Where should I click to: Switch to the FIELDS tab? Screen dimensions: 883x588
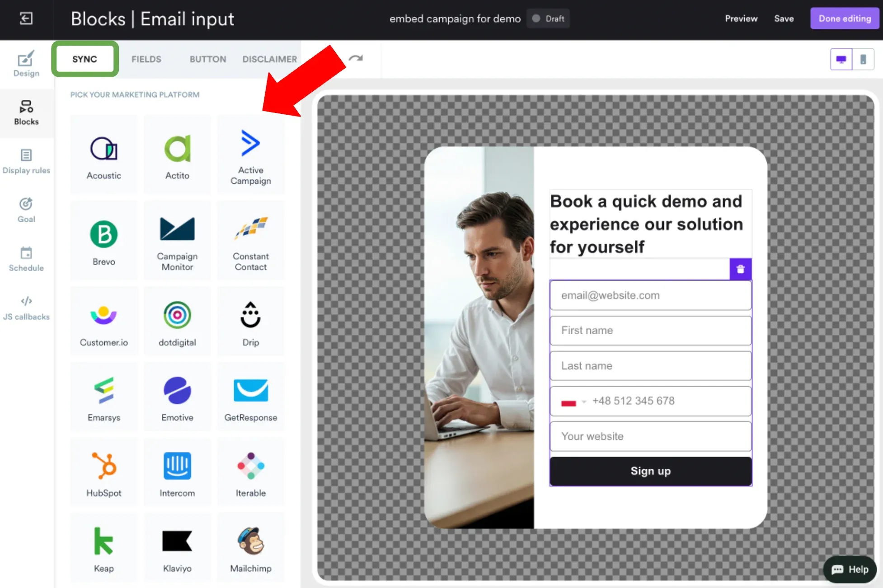(146, 59)
